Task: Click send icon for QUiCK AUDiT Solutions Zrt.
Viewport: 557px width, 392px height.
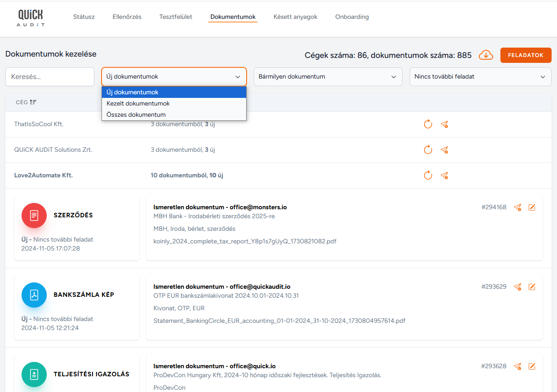Action: coord(444,150)
